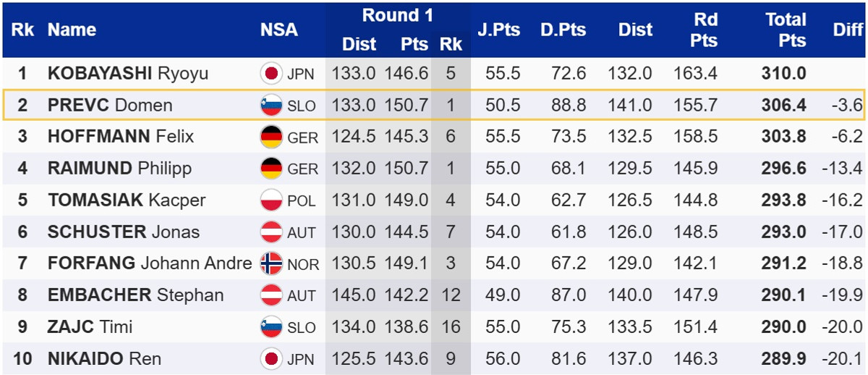Click Slovenia flag icon beside ZAJC Timi
The image size is (868, 375).
tap(271, 326)
